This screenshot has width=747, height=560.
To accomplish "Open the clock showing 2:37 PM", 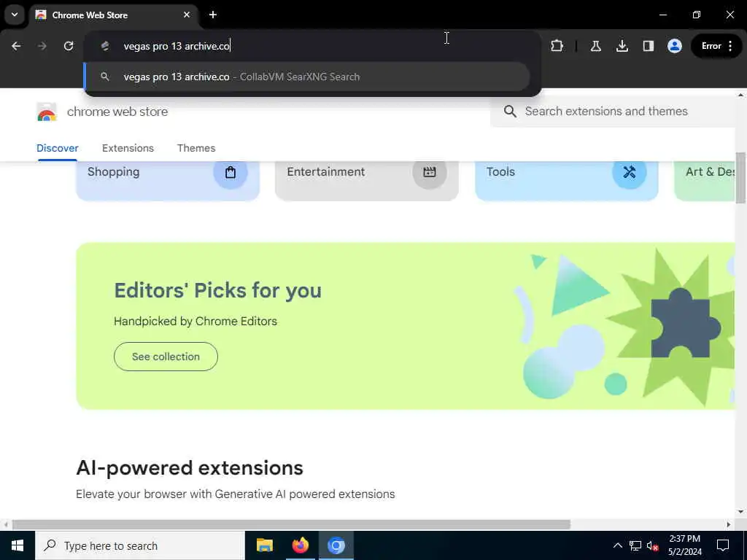I will click(x=684, y=545).
